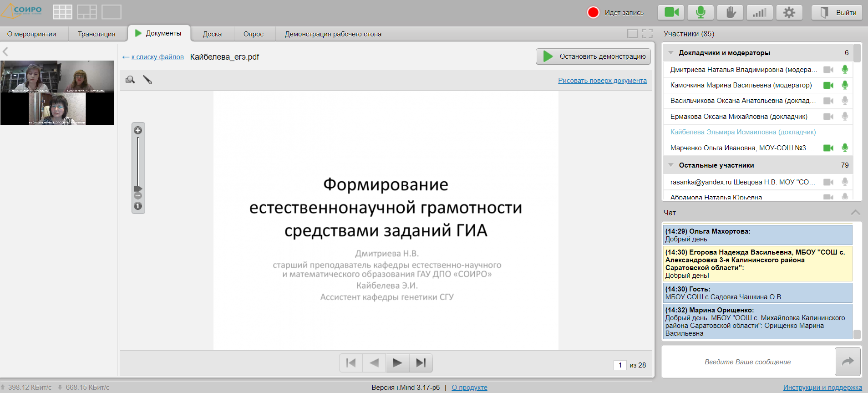This screenshot has height=393, width=868.
Task: Jump to last page of document
Action: (x=421, y=363)
